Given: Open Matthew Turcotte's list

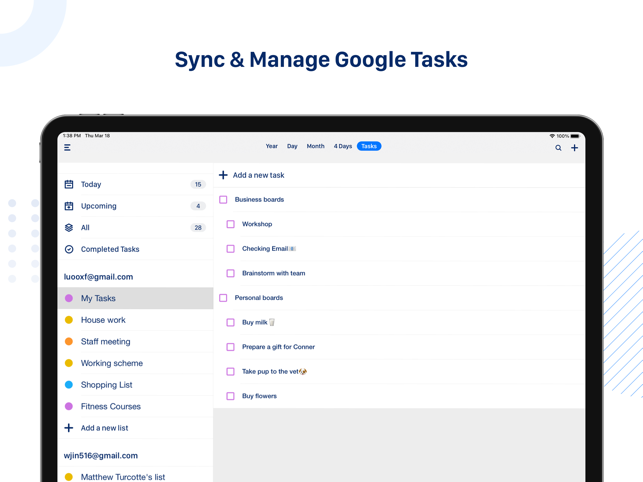Looking at the screenshot, I should pyautogui.click(x=136, y=477).
